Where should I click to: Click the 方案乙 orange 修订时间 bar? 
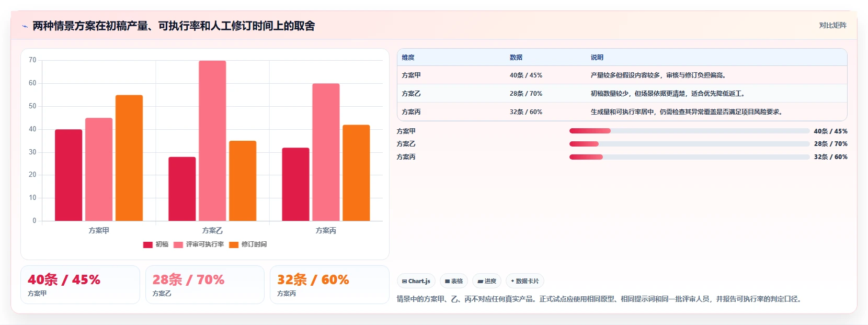tap(243, 181)
